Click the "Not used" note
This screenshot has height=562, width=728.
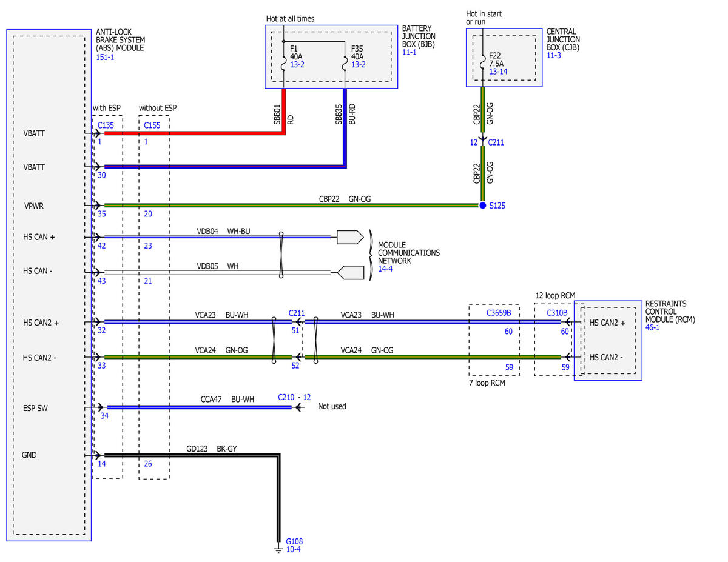(x=332, y=406)
